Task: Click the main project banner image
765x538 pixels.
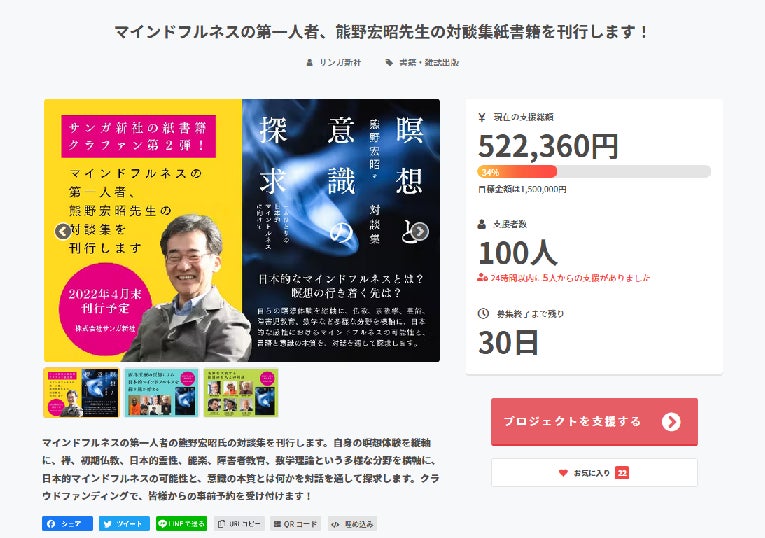Action: coord(242,230)
